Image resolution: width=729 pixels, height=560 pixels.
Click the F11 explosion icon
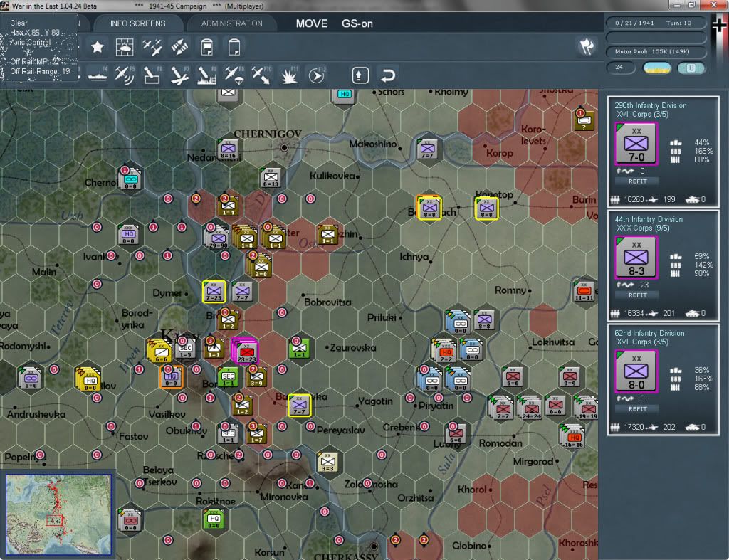(x=289, y=75)
